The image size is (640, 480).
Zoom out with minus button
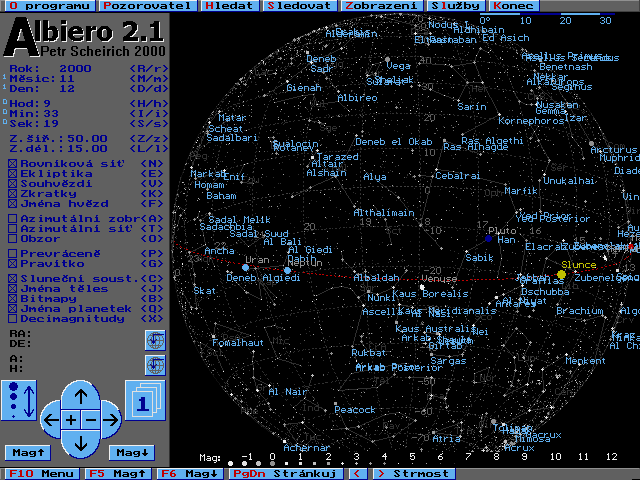pos(91,420)
